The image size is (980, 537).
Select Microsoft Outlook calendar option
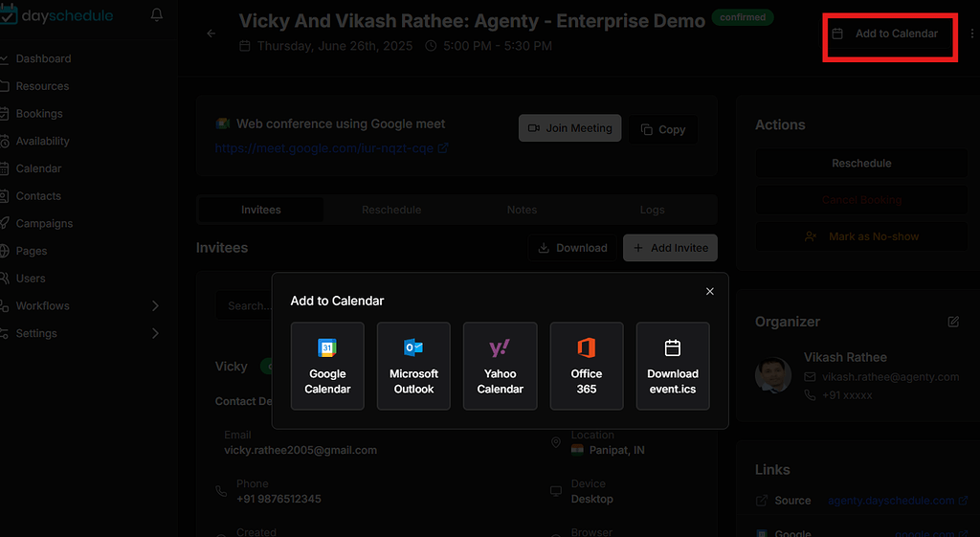pos(413,367)
